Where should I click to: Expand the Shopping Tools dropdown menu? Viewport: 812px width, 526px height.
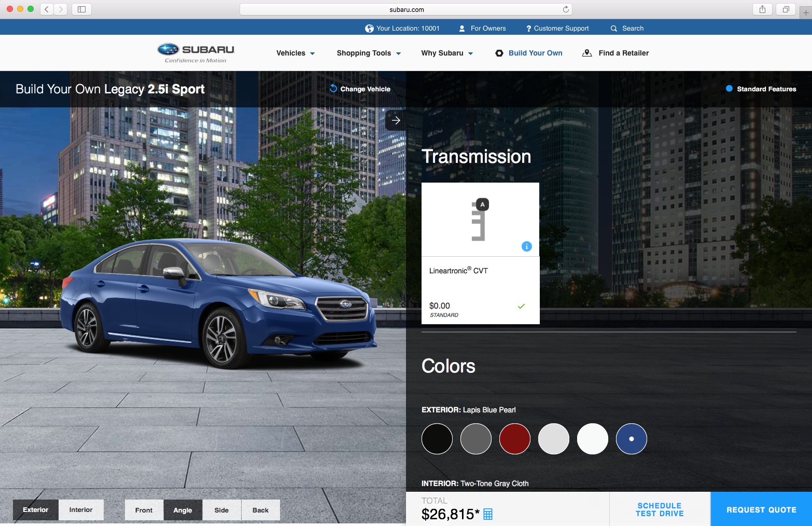pos(369,53)
